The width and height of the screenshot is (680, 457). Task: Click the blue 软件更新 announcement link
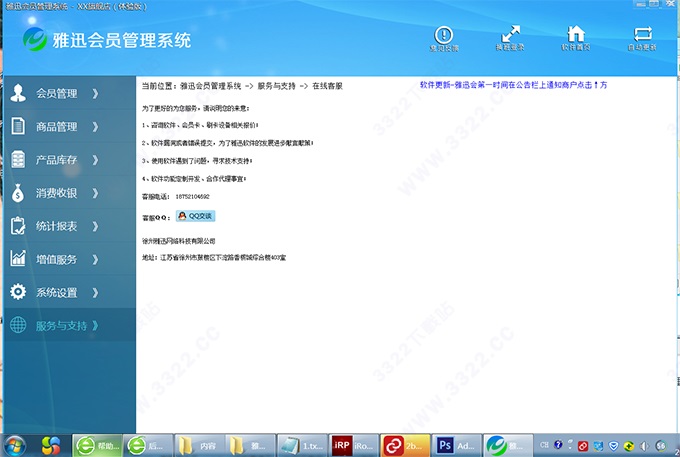click(x=513, y=85)
